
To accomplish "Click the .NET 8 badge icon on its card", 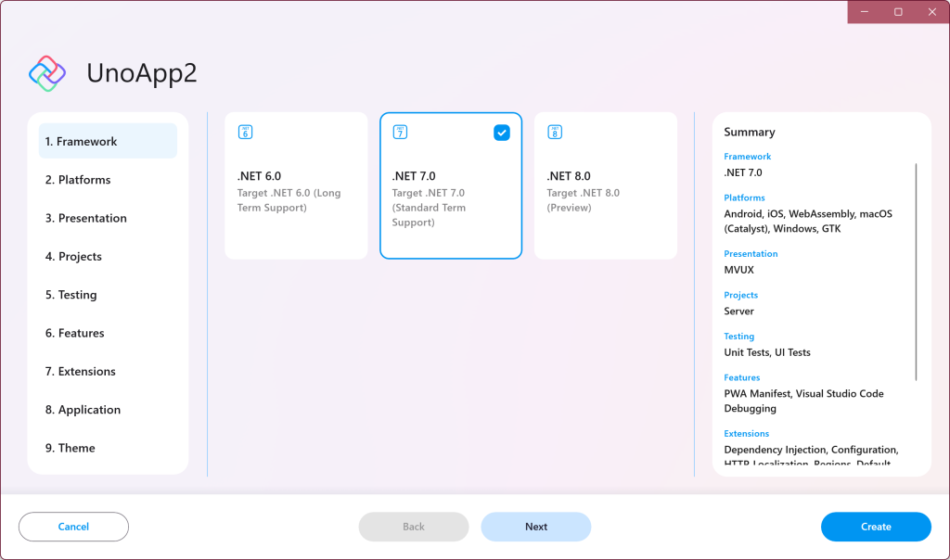I will 554,132.
